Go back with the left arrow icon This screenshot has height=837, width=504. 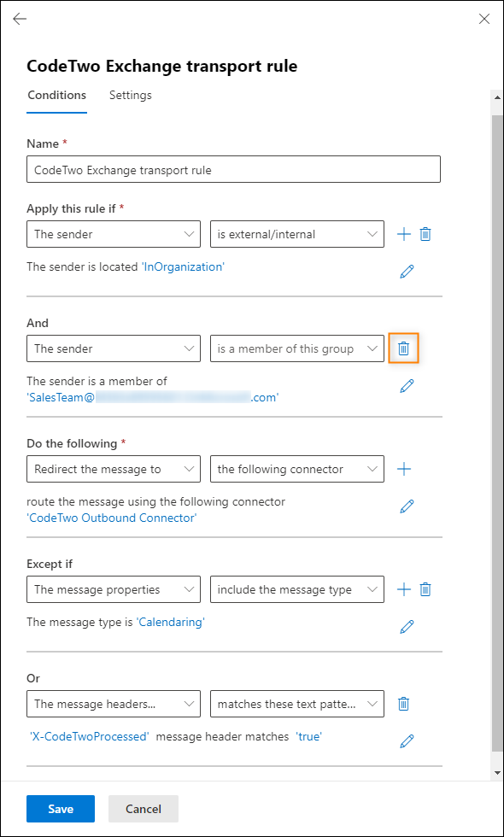(20, 19)
